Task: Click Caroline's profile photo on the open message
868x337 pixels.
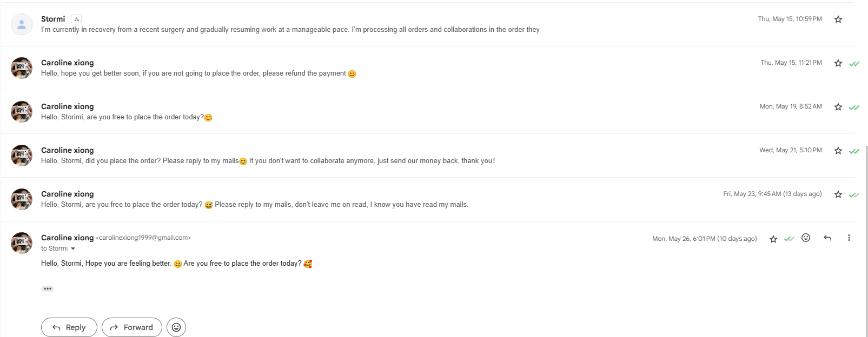Action: tap(22, 243)
